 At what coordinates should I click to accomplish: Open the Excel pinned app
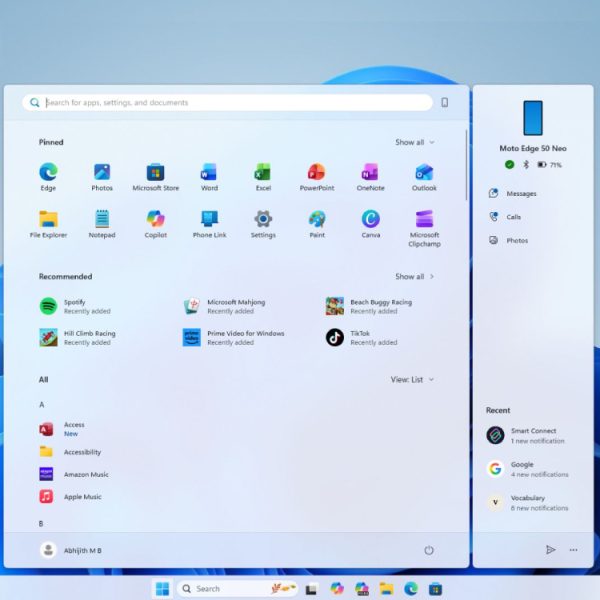click(x=263, y=177)
